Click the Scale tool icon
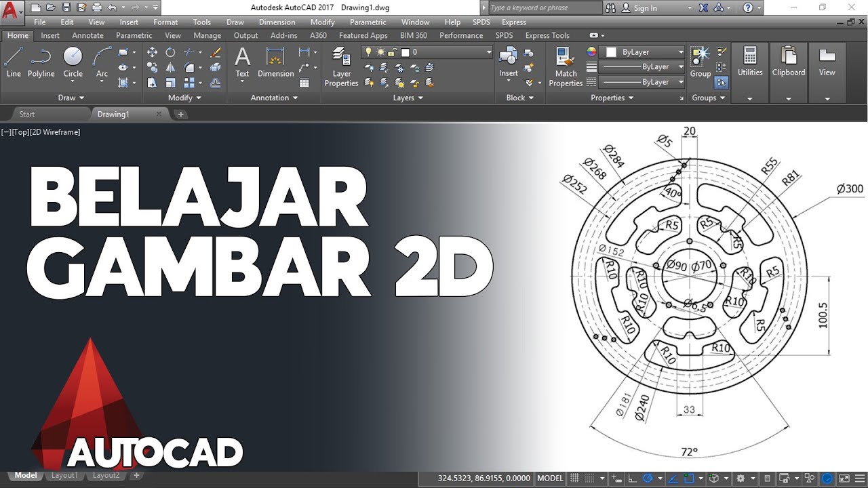 point(170,83)
